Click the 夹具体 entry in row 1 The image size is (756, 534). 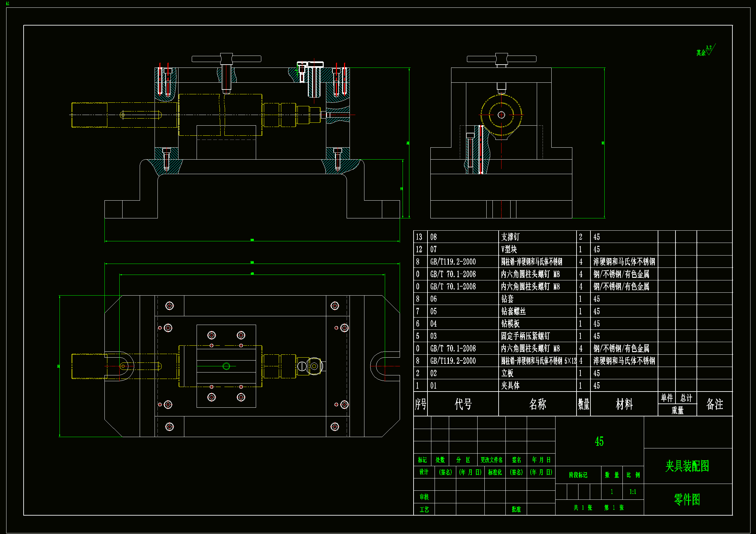510,386
